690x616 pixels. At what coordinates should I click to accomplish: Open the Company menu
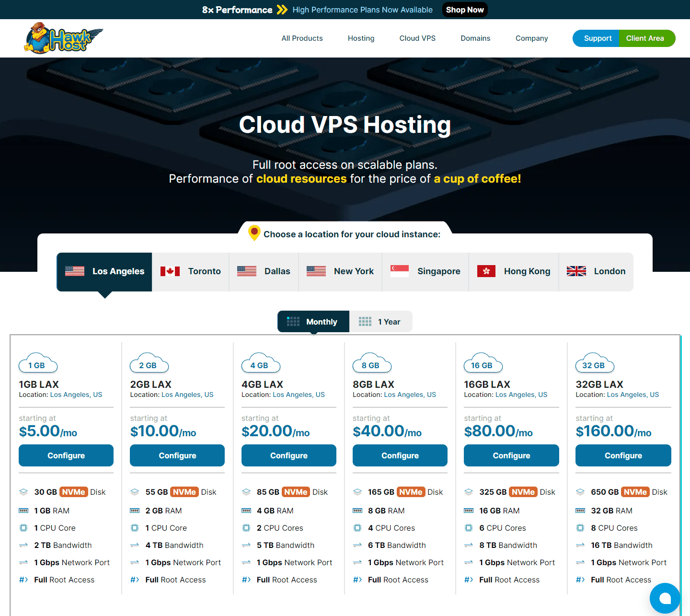pos(531,38)
